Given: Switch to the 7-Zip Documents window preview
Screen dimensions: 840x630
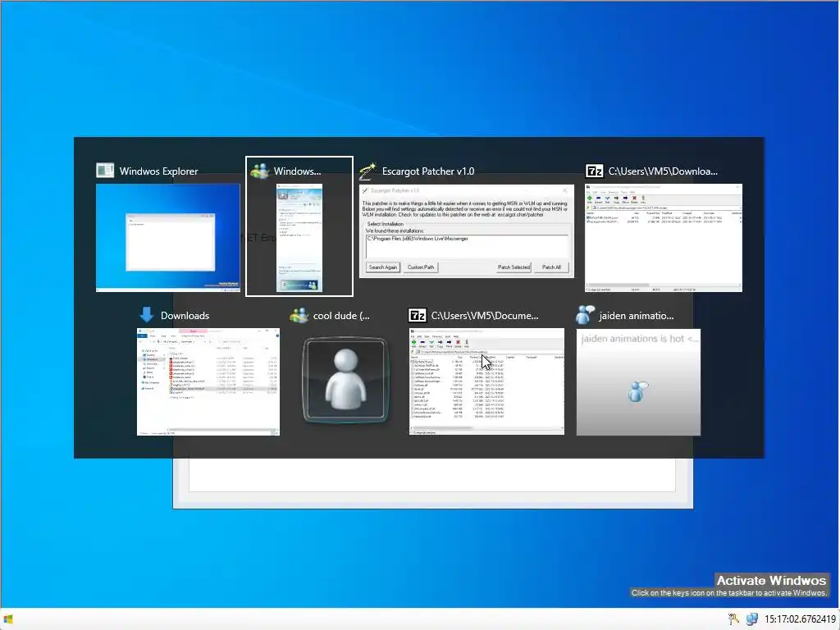Looking at the screenshot, I should pos(486,381).
